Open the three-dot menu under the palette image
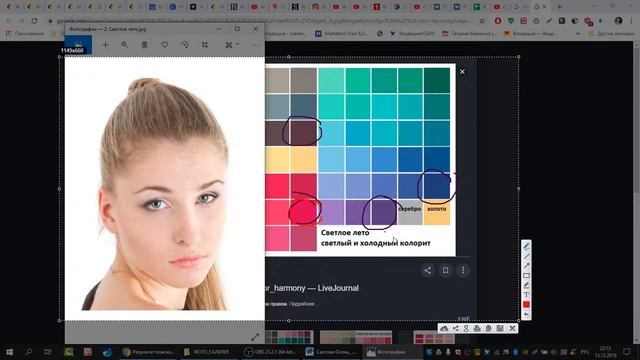 coord(463,270)
